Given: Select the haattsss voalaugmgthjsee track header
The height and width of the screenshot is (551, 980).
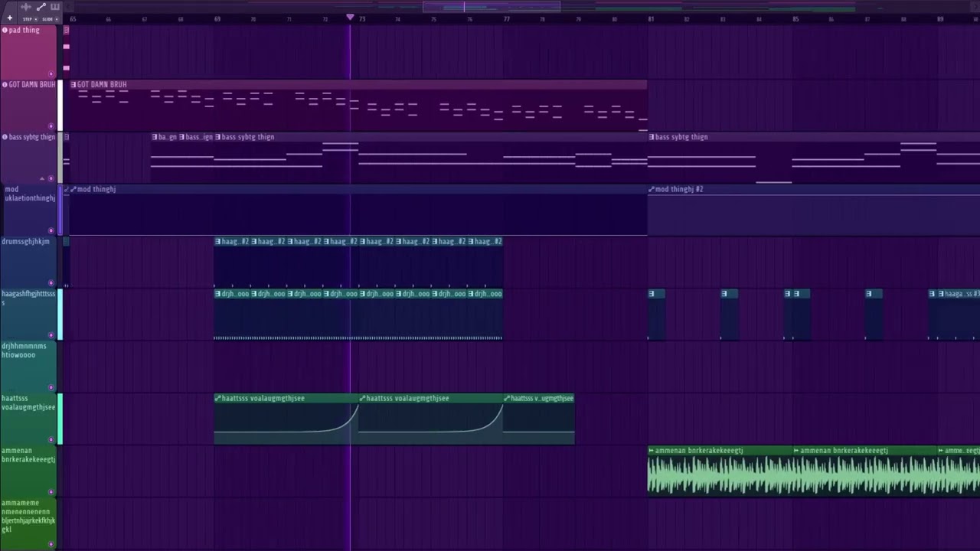Looking at the screenshot, I should click(x=28, y=419).
